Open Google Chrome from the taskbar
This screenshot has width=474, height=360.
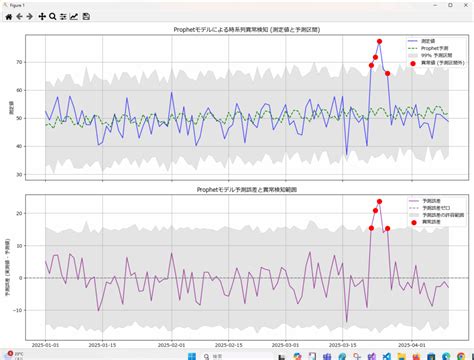[461, 357]
